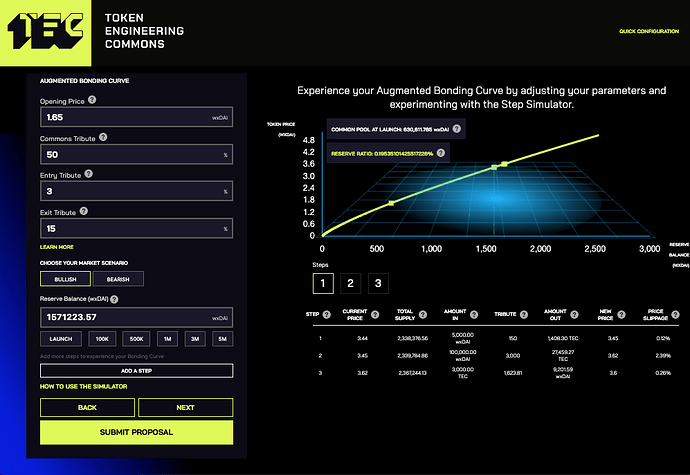This screenshot has height=475, width=690.
Task: Set reserve balance to 3M preset
Action: click(195, 339)
